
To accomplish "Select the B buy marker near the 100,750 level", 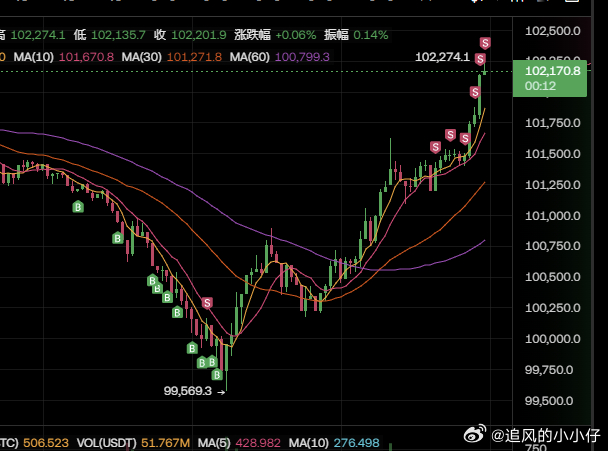I will tap(117, 238).
